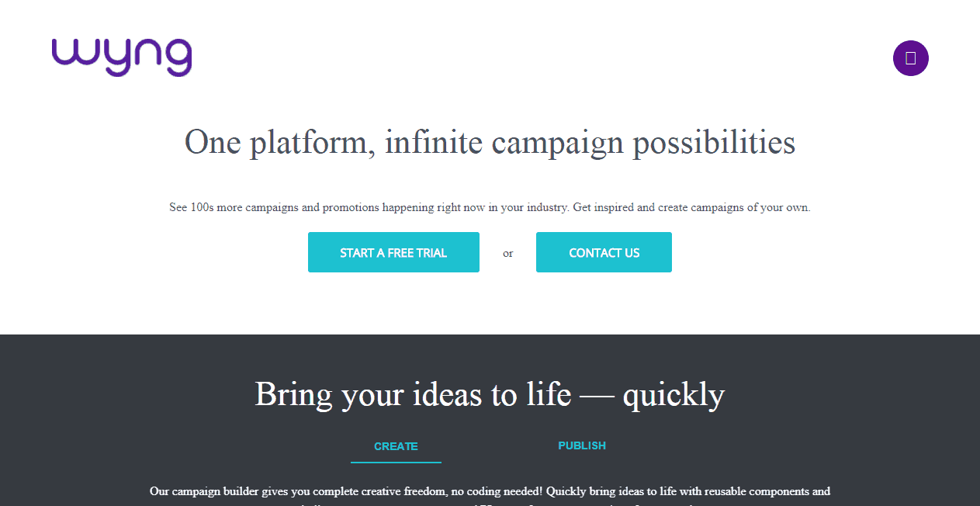Click the word "quickly" in dark heading

pyautogui.click(x=674, y=394)
